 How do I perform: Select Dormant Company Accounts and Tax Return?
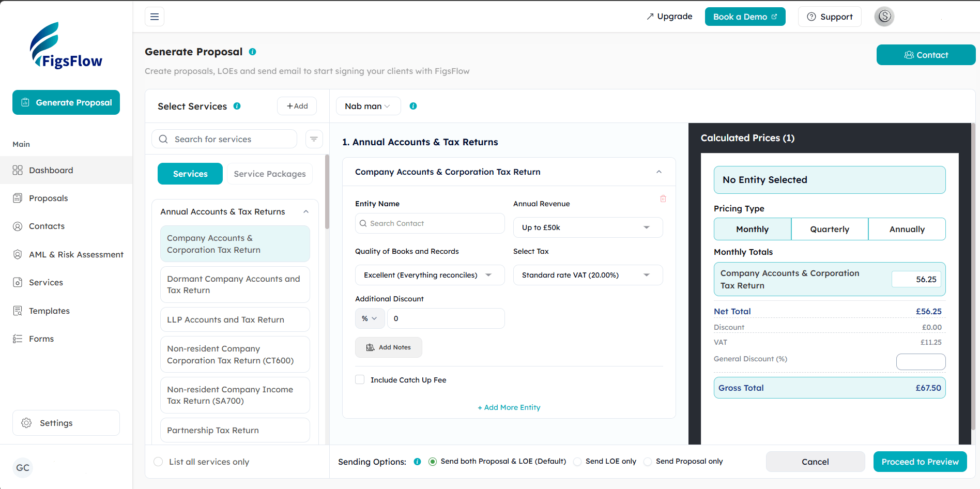click(235, 284)
